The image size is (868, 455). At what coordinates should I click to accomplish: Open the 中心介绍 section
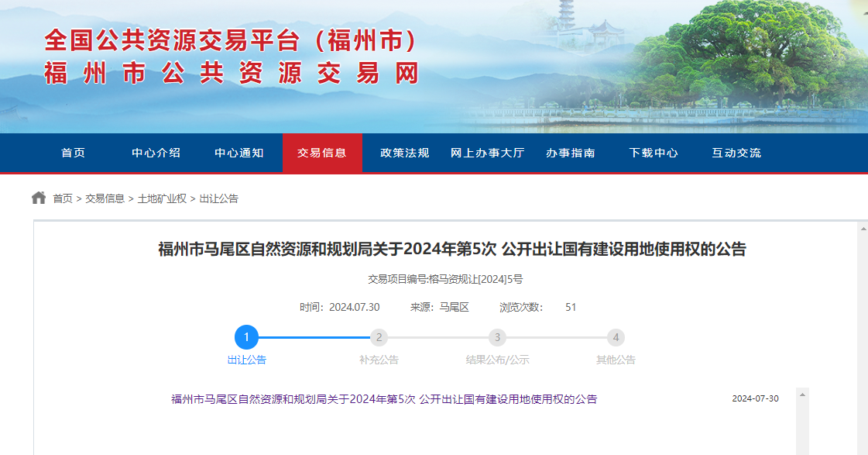click(x=156, y=153)
